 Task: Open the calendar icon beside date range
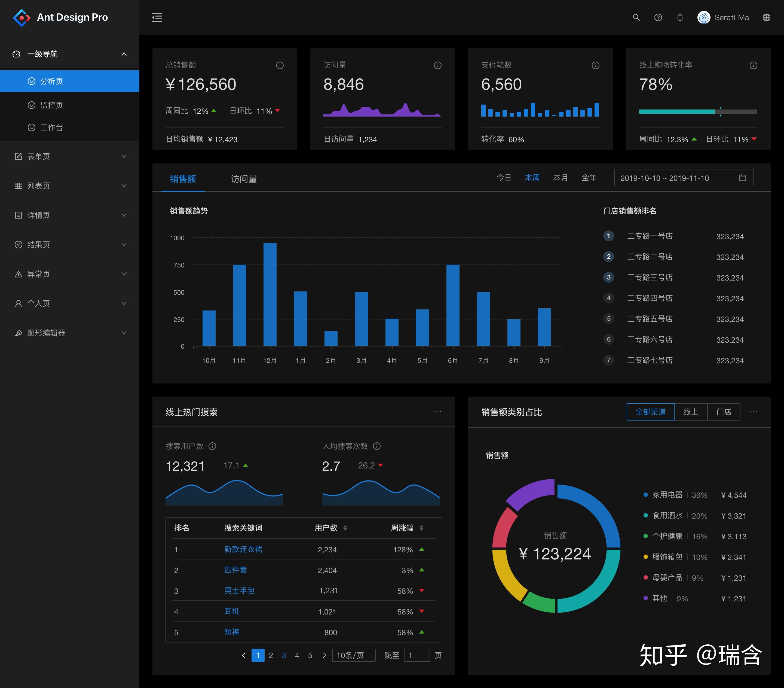743,178
